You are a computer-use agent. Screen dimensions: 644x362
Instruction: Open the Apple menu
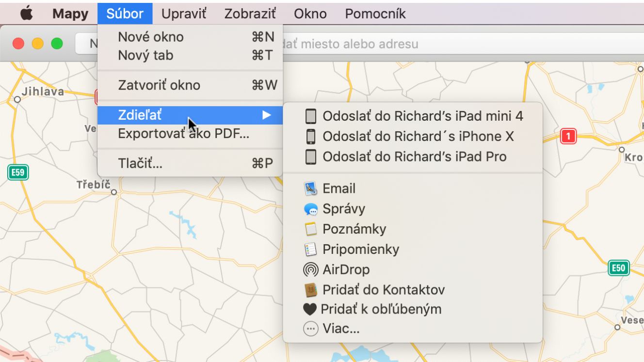(28, 14)
